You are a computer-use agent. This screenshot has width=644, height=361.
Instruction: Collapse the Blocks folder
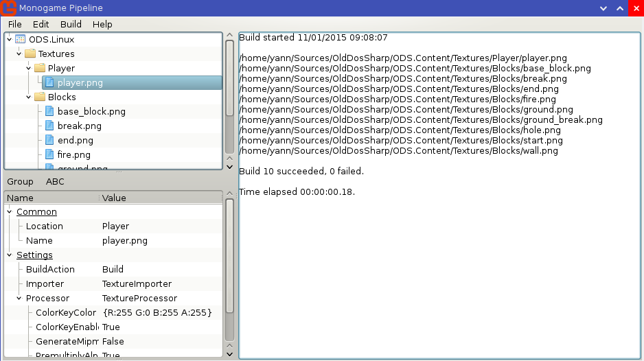(x=29, y=97)
